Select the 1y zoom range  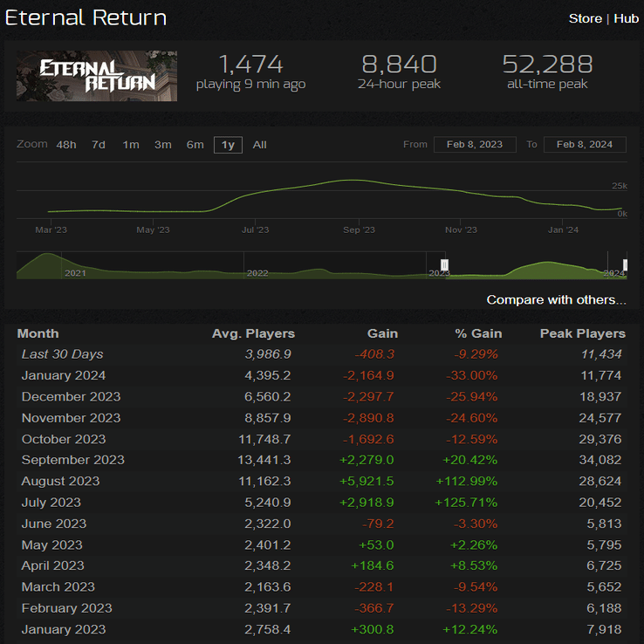tap(228, 145)
